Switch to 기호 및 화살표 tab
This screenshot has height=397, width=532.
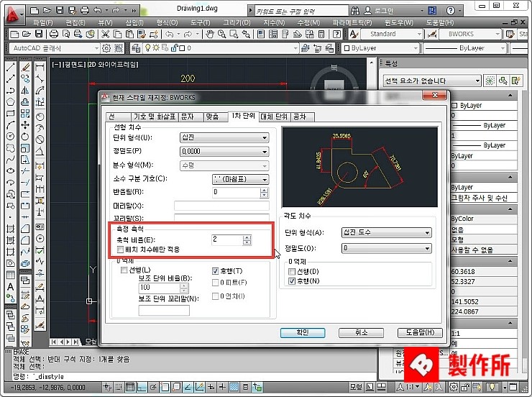(154, 117)
